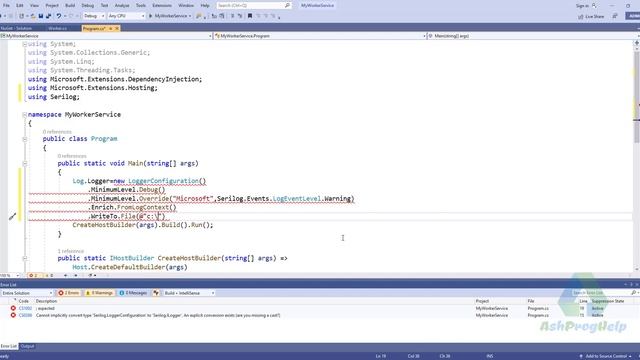Open the editor zoom percentage dropdown

(10, 276)
